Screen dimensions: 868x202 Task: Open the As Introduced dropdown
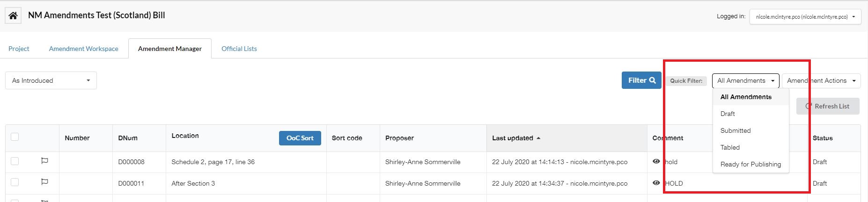(x=51, y=80)
